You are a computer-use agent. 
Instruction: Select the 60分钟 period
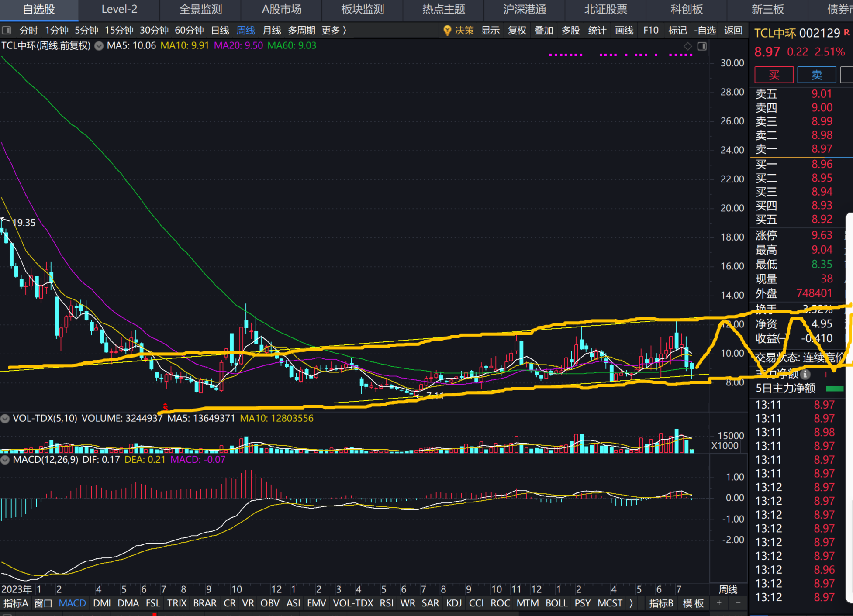tap(189, 30)
